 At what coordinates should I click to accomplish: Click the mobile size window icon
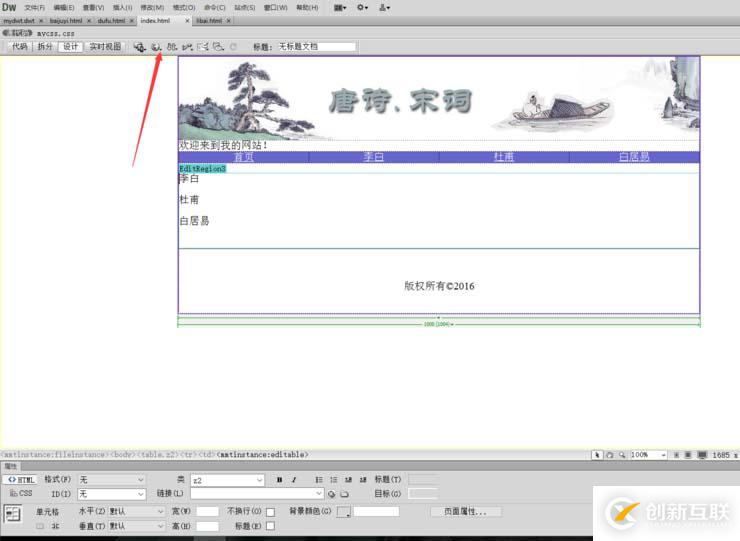pyautogui.click(x=676, y=455)
